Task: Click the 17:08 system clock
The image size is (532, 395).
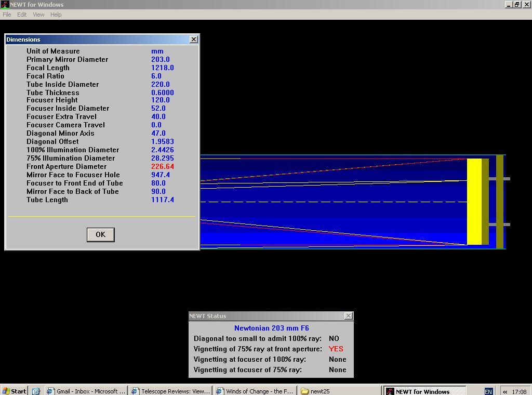Action: [519, 391]
